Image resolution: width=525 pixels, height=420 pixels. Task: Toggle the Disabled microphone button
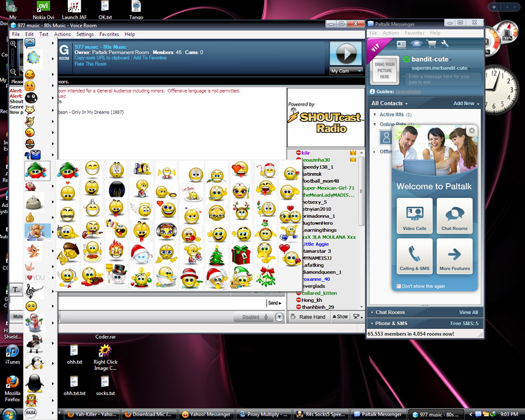tap(253, 317)
